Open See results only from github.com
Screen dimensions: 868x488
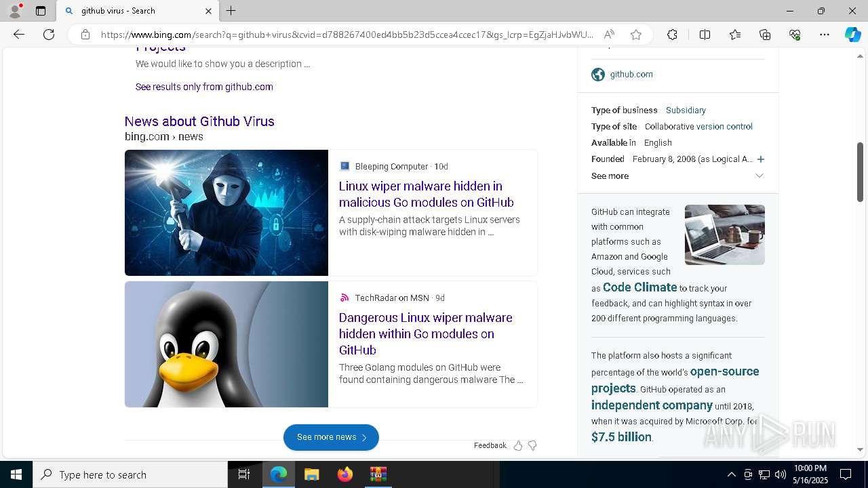pyautogui.click(x=204, y=87)
